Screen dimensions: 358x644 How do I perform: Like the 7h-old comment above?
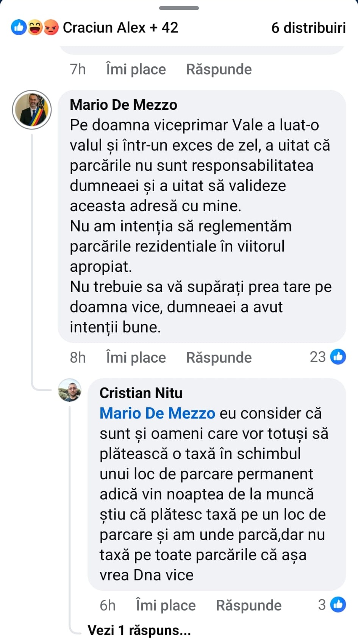click(136, 69)
